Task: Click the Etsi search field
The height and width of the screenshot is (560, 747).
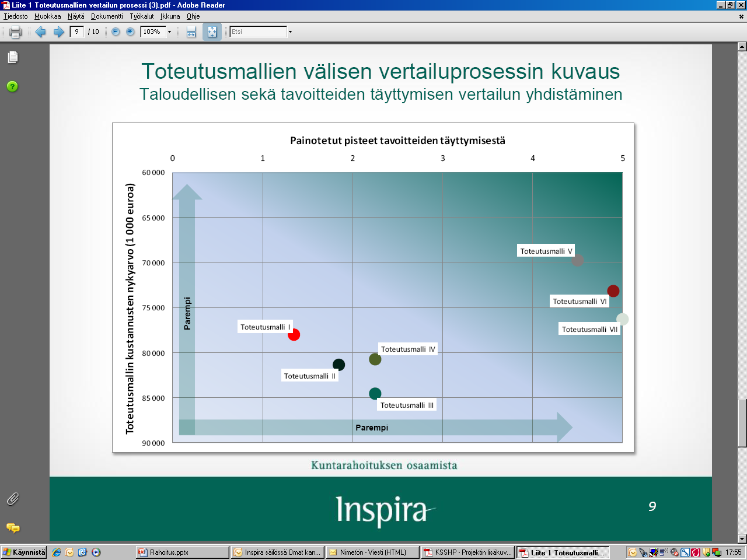Action: [x=259, y=32]
